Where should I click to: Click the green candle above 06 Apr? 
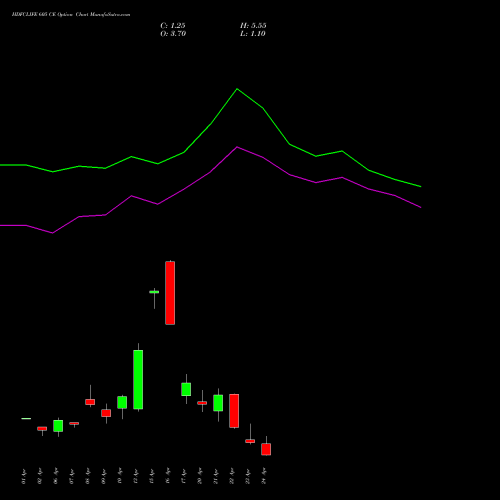[58, 426]
